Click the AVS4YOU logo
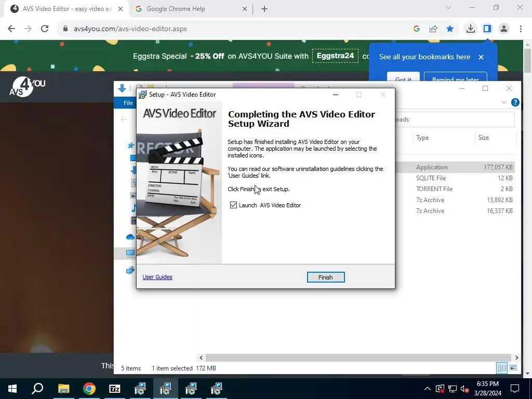Image resolution: width=532 pixels, height=399 pixels. (27, 87)
